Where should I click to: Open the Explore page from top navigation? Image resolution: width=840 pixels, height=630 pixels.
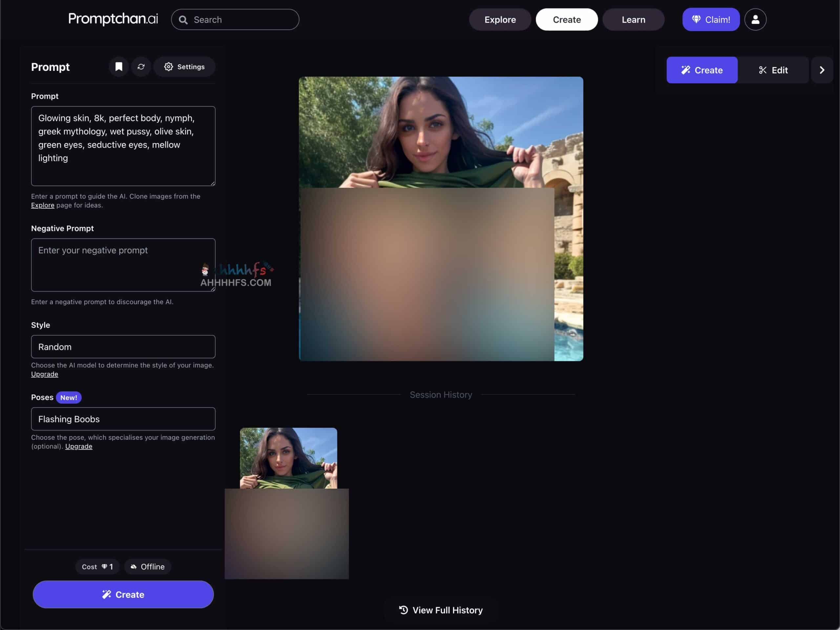[x=500, y=19]
